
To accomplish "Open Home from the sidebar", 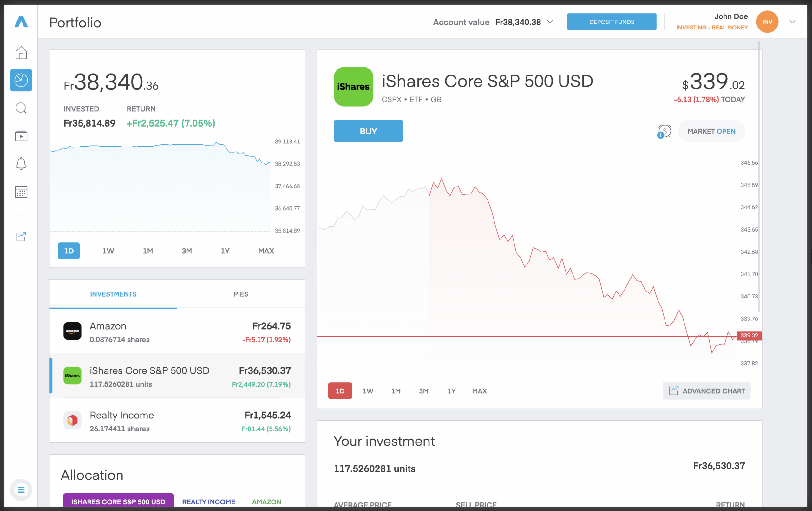I will [21, 53].
